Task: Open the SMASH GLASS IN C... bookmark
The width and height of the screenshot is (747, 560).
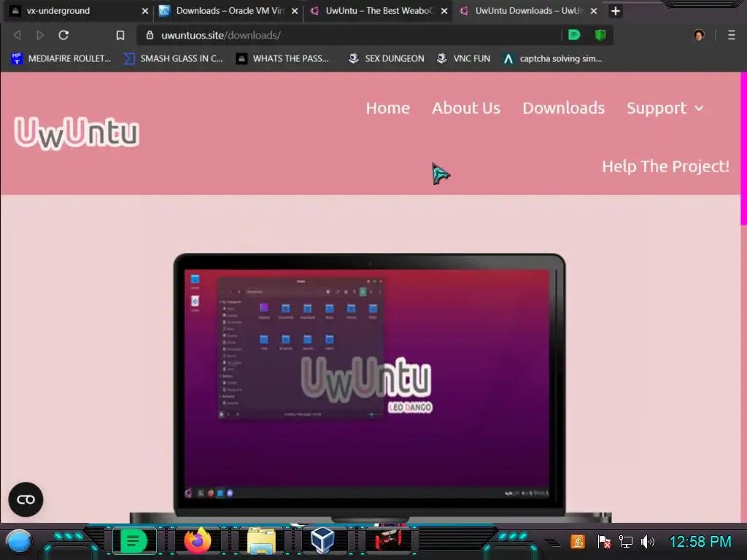Action: click(x=174, y=58)
